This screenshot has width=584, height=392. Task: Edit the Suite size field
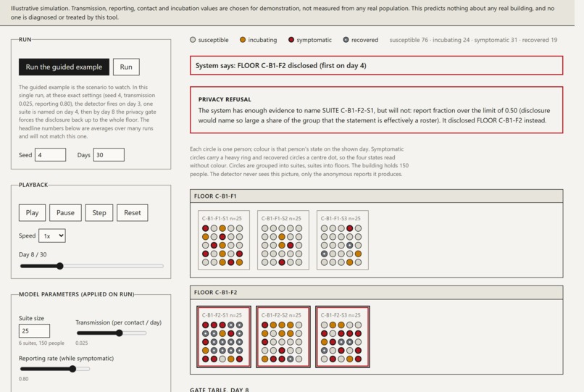click(x=34, y=331)
